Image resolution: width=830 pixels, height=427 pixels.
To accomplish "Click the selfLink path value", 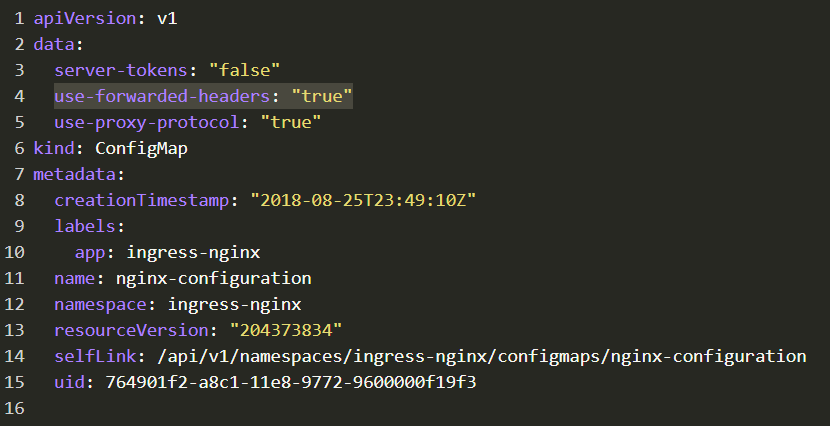I will click(x=482, y=356).
